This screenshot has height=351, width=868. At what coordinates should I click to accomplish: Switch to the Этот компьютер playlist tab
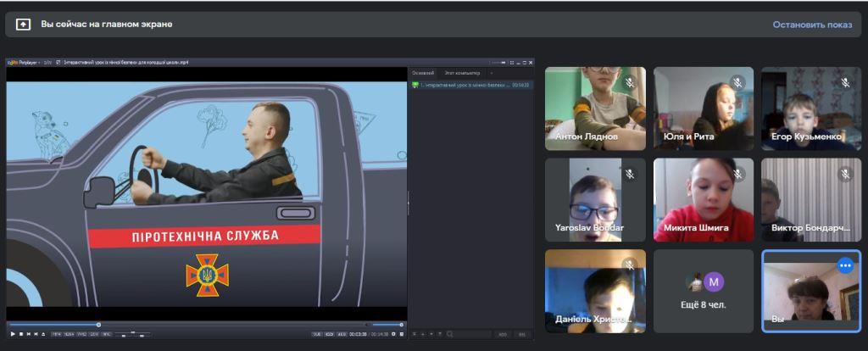[x=462, y=73]
